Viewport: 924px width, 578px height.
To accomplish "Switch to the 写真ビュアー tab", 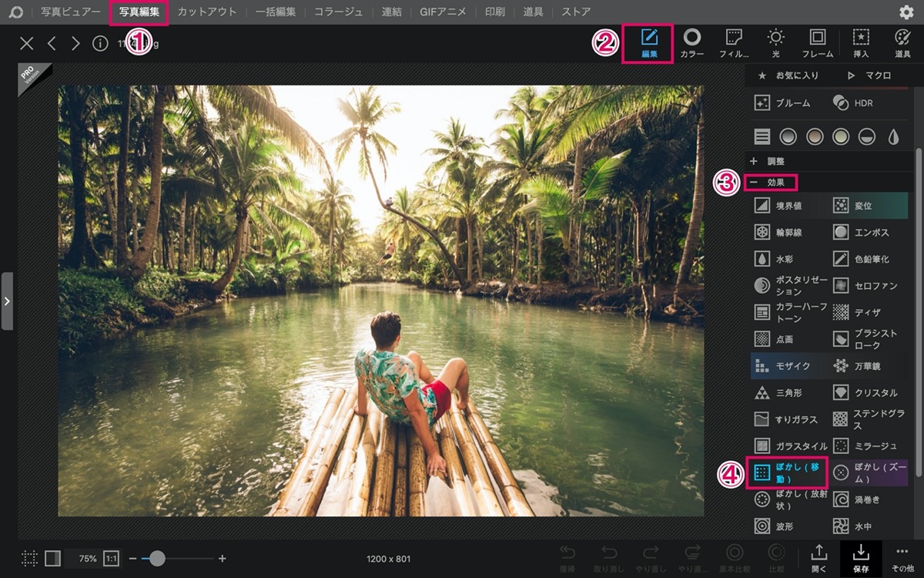I will (x=71, y=12).
